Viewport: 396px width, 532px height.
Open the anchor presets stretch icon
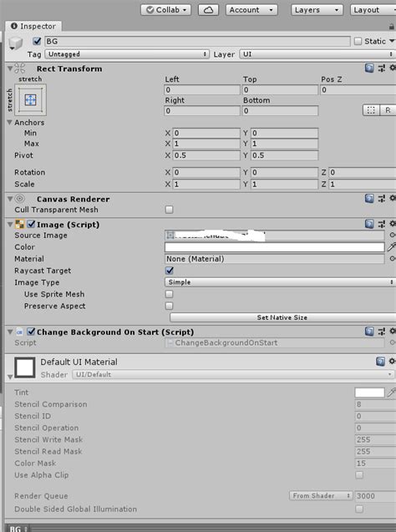point(31,99)
